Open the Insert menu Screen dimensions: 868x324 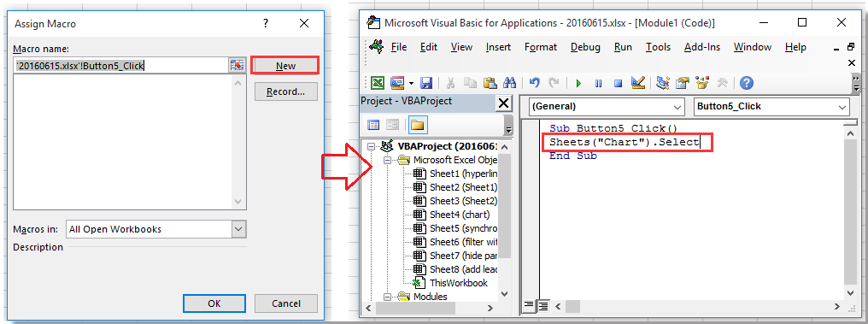498,47
